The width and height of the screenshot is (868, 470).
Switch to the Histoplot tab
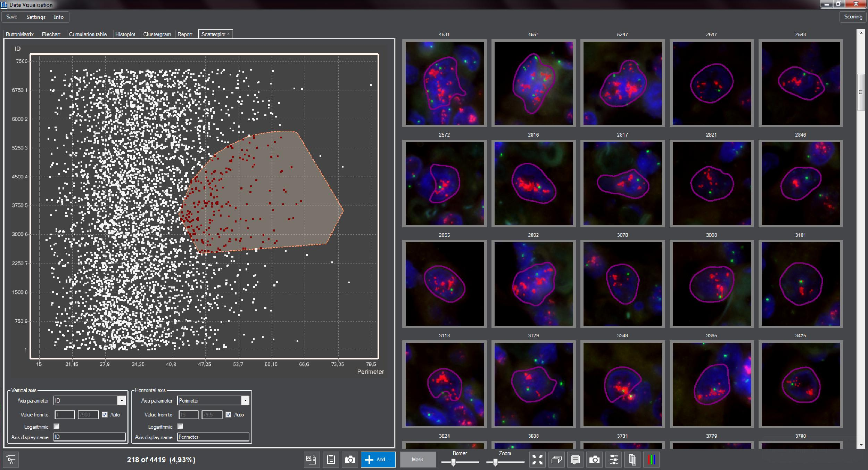click(125, 34)
